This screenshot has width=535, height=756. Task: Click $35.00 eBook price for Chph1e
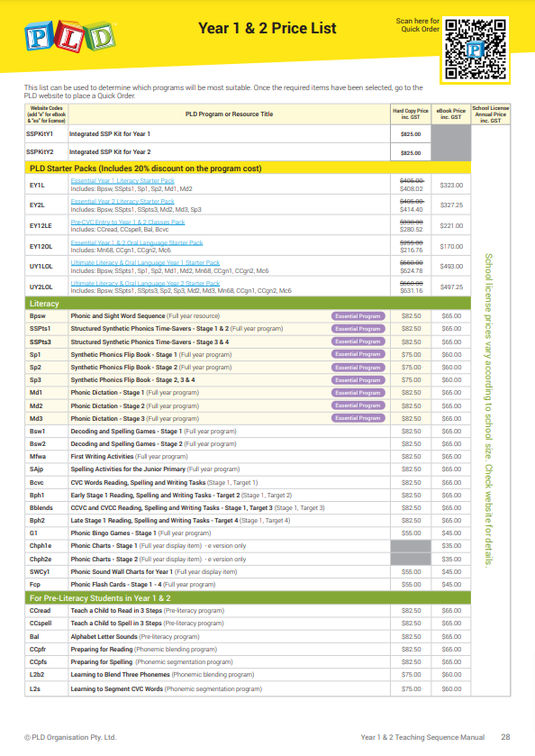[x=451, y=546]
